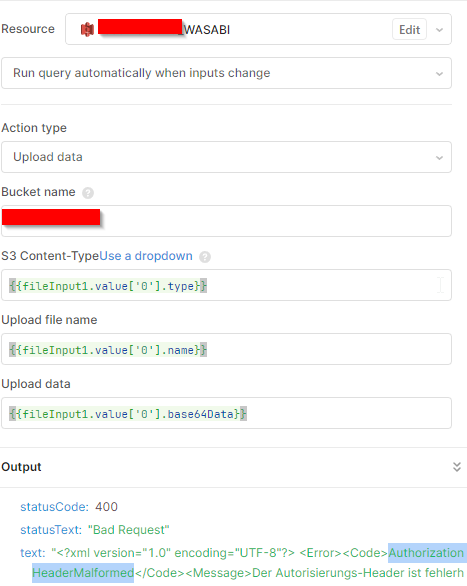Click the WASABI resource name
467x586 pixels.
[207, 30]
